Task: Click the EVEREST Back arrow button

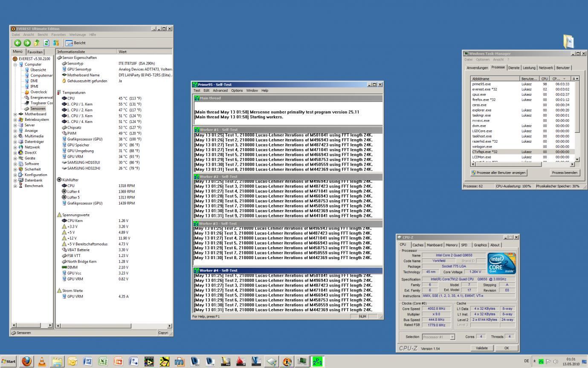Action: pos(17,43)
